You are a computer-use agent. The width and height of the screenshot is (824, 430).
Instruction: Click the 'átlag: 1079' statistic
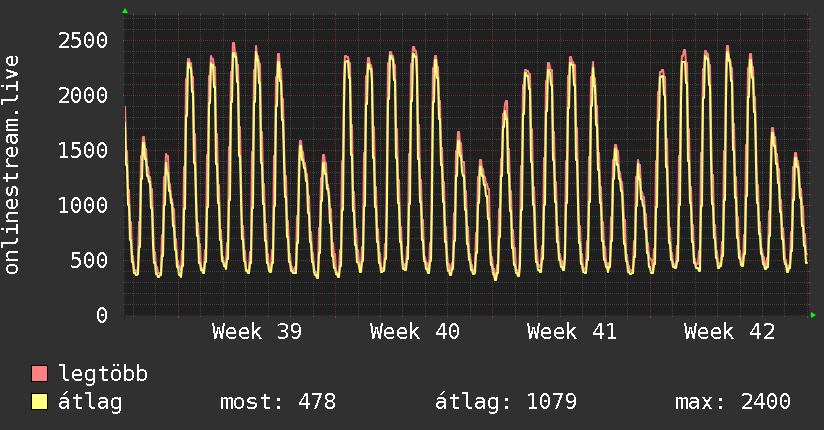click(506, 402)
